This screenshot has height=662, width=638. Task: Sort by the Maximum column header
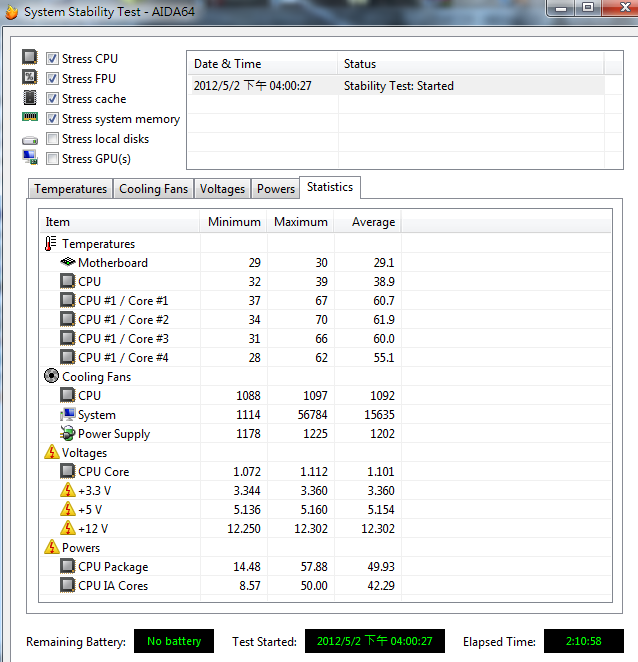coord(301,222)
